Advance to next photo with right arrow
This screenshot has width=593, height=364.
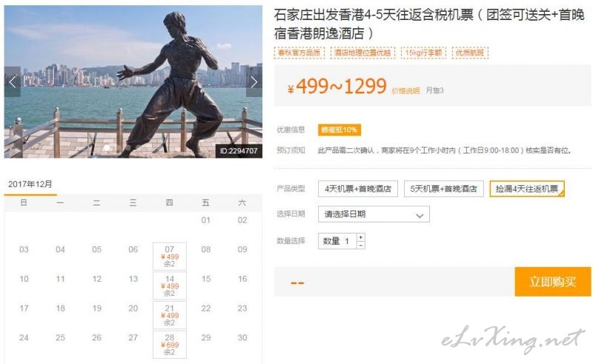(254, 82)
